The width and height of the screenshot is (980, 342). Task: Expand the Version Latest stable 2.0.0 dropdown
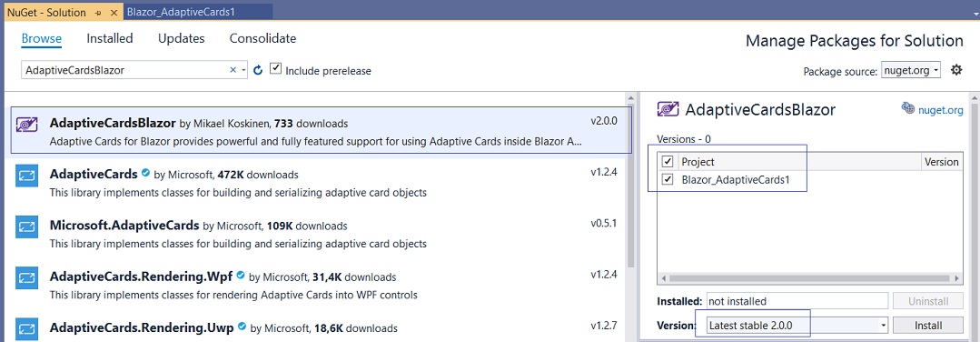797,326
